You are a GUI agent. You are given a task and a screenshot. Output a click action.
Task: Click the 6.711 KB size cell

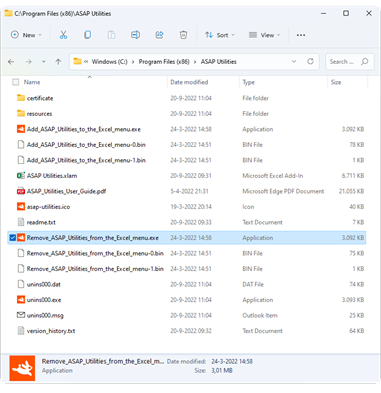[353, 176]
